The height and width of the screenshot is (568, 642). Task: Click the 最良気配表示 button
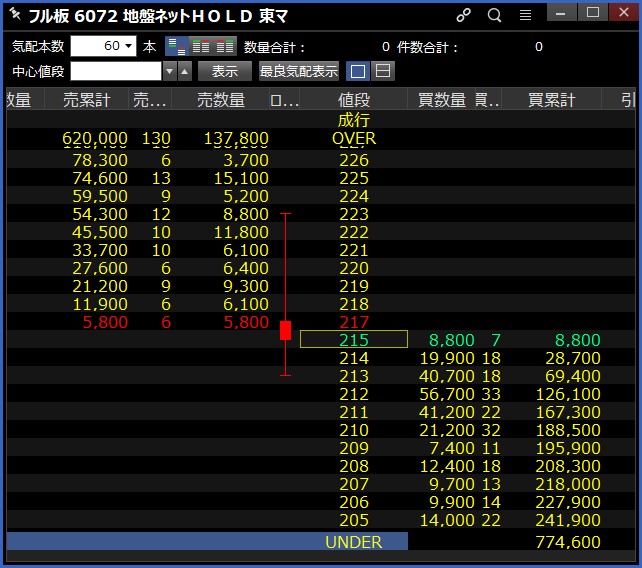point(298,71)
